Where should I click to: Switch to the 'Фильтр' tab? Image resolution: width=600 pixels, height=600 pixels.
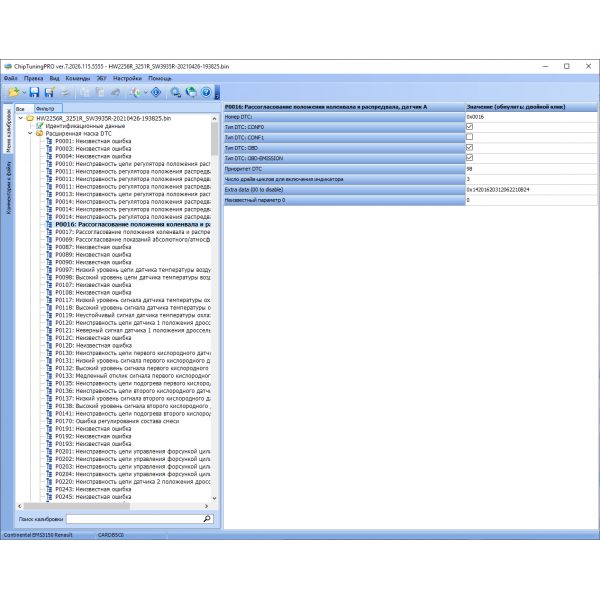click(44, 107)
